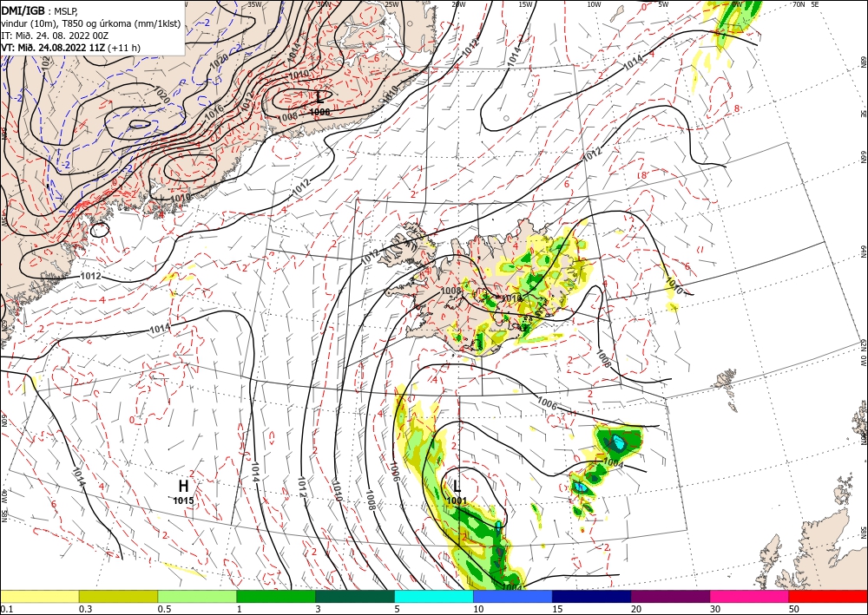The width and height of the screenshot is (868, 615).
Task: Click the 'IT: Mið. 24. 08. 2022 00Z' line
Action: 54,36
